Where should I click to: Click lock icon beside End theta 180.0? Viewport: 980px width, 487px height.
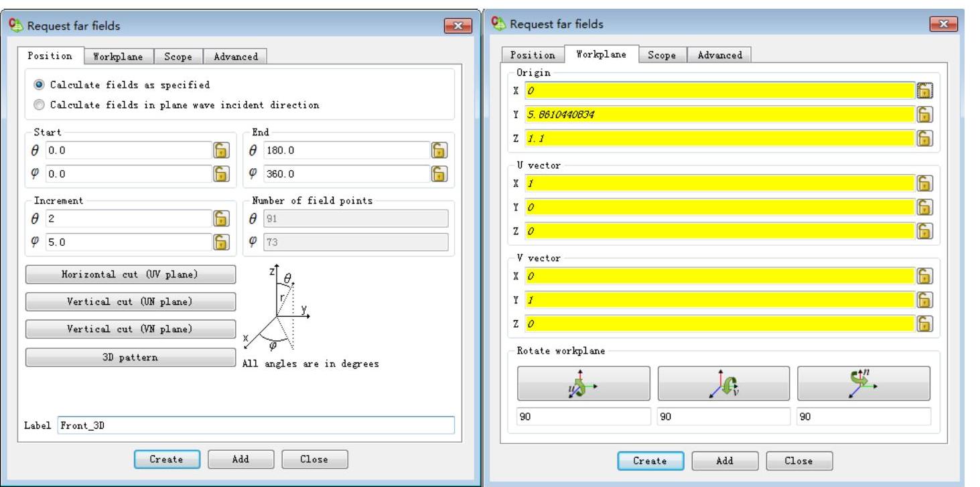tap(439, 151)
